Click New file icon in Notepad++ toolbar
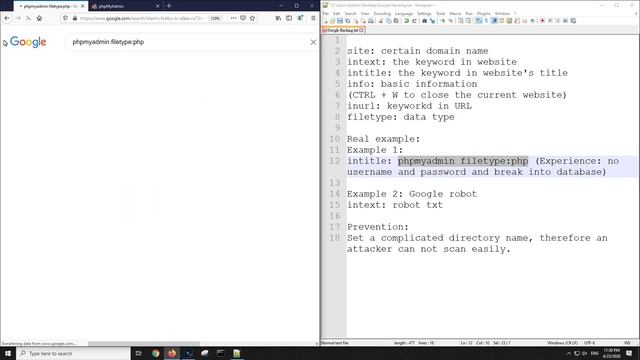Screen dimensions: 640x360 pos(325,20)
